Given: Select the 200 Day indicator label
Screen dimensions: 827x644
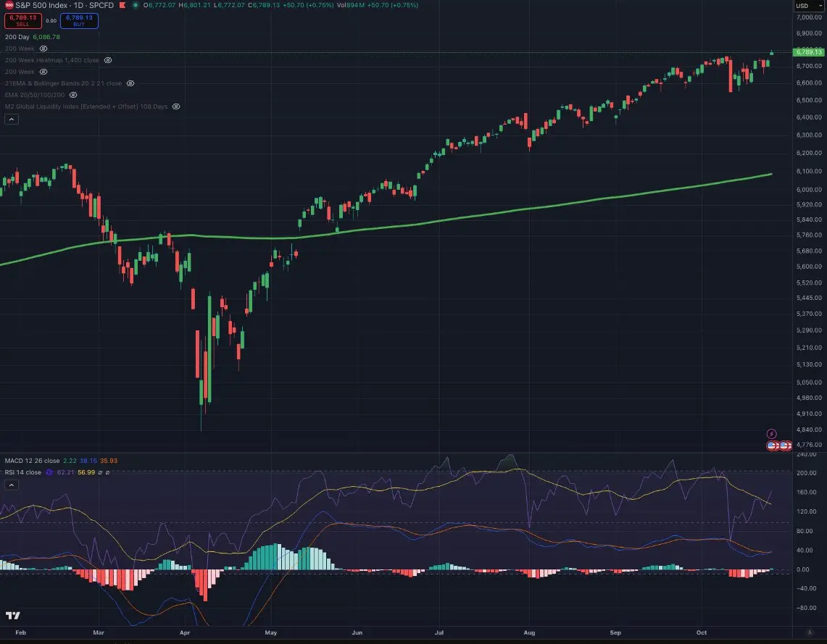Looking at the screenshot, I should click(x=17, y=37).
